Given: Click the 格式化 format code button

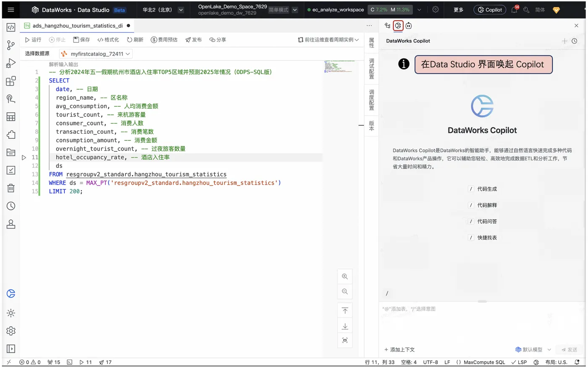Looking at the screenshot, I should pyautogui.click(x=108, y=40).
